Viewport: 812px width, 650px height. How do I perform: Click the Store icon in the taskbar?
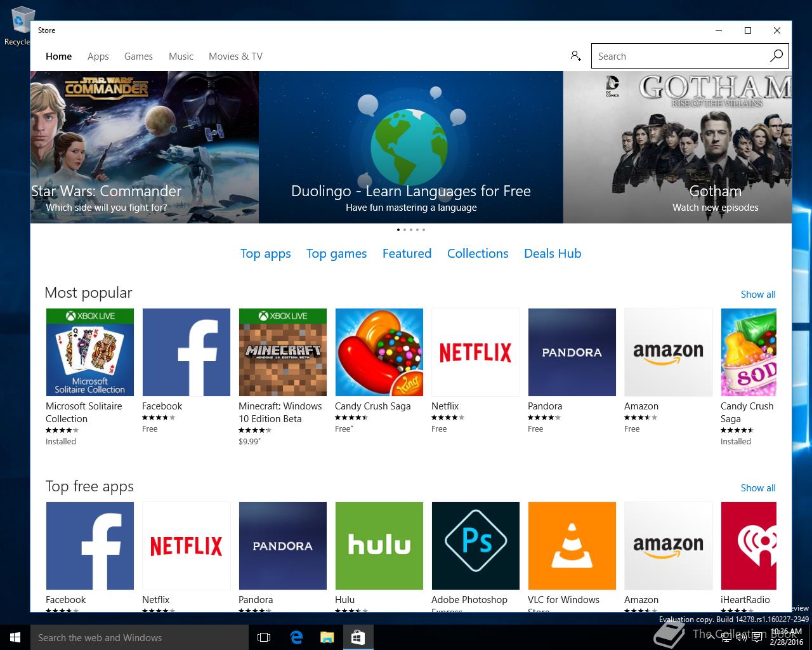click(358, 637)
